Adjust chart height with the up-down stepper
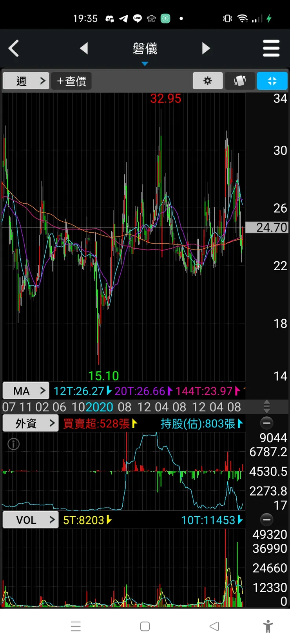Viewport: 290px width, 644px height. click(x=267, y=407)
